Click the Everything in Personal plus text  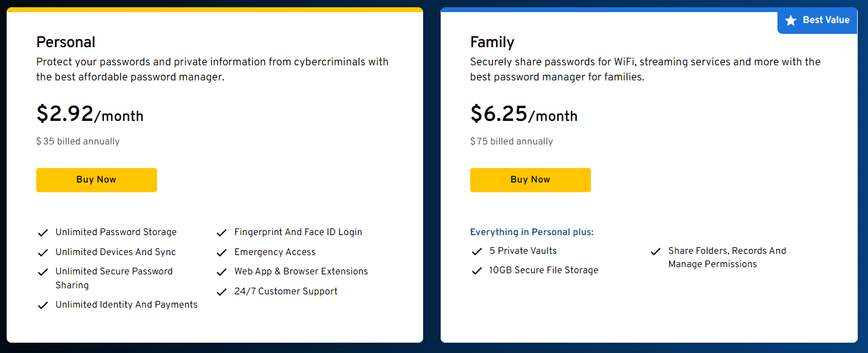click(x=532, y=232)
